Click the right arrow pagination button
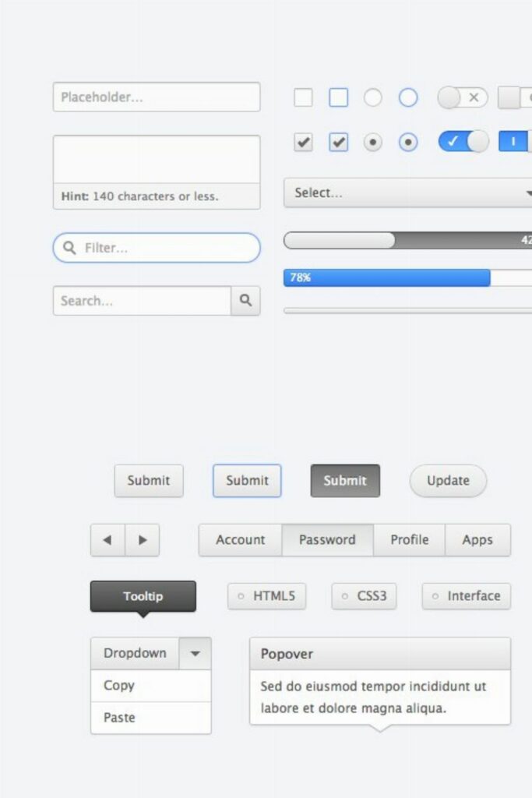The height and width of the screenshot is (798, 532). [x=143, y=540]
